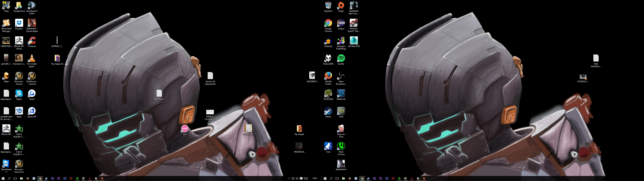Screen dimensions: 644x181
Task: Select the Vuze desktop shortcut
Action: point(328,147)
